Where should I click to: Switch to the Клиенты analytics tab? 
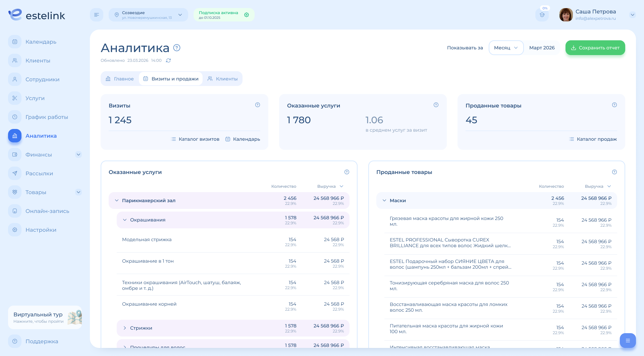(223, 79)
